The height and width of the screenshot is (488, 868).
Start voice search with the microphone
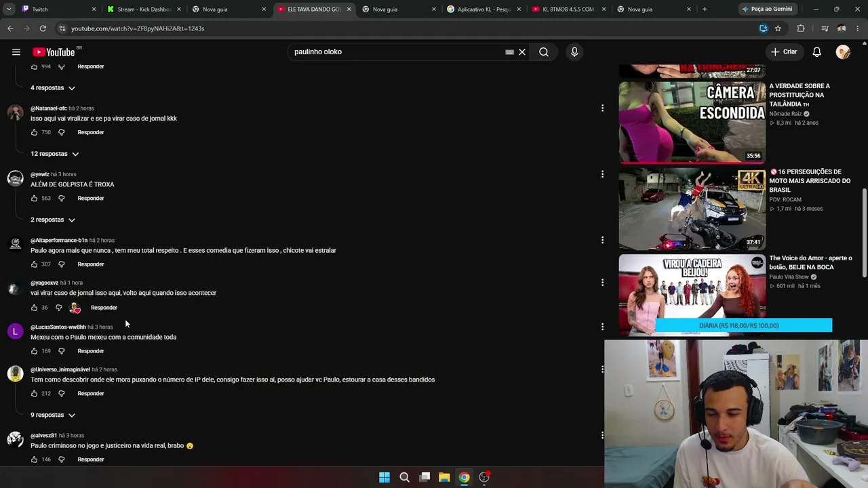[x=574, y=52]
